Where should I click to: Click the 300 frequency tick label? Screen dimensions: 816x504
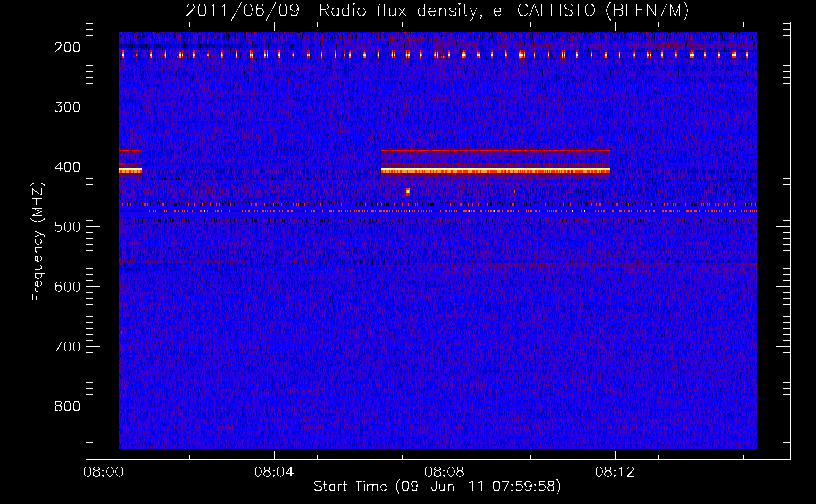[x=68, y=107]
